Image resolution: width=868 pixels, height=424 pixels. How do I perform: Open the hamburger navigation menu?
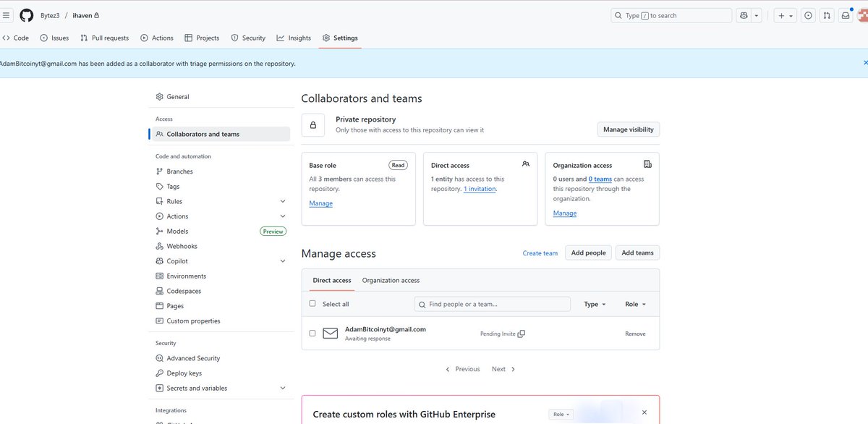pos(7,15)
